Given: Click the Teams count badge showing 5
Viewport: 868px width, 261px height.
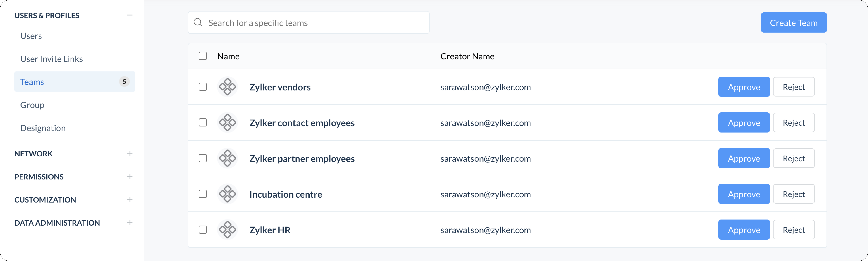Looking at the screenshot, I should 124,82.
